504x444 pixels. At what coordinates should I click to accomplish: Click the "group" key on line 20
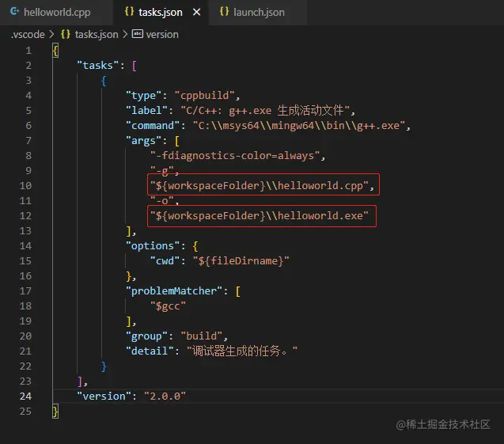pos(146,336)
